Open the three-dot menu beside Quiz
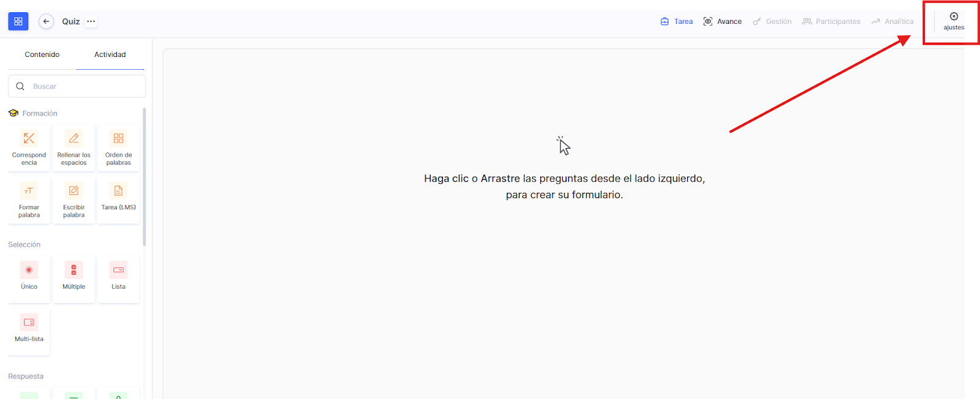The height and width of the screenshot is (399, 980). [91, 21]
